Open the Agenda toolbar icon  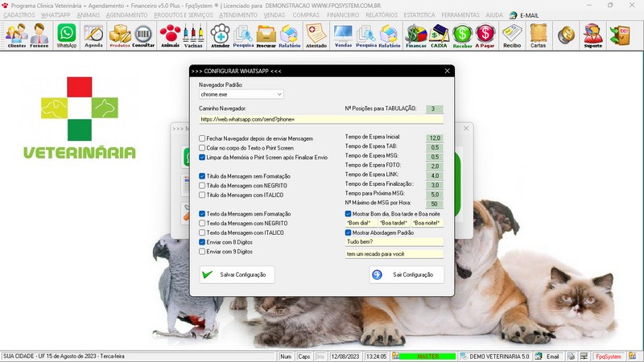[x=93, y=35]
